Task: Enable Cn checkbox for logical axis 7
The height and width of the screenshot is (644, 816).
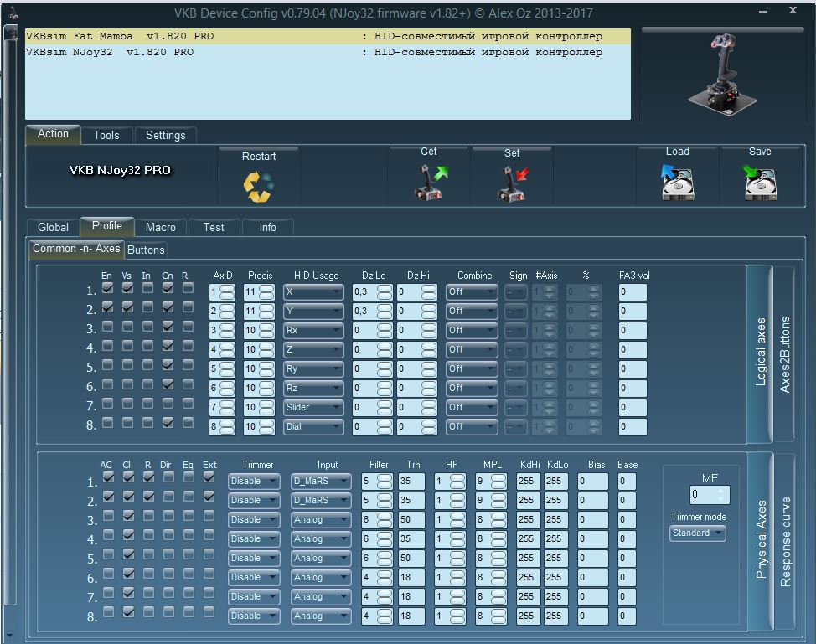Action: coord(168,403)
